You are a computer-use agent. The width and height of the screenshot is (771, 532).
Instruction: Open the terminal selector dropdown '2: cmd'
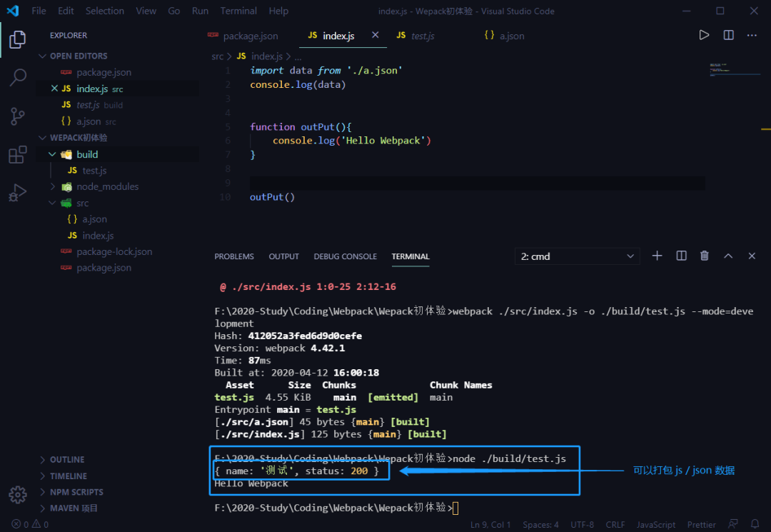pos(577,256)
